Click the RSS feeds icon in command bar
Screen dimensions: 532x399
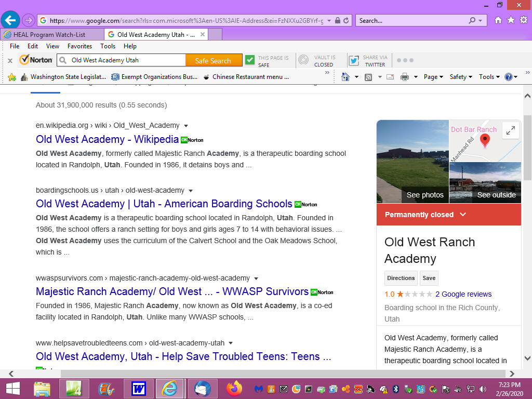(x=368, y=77)
